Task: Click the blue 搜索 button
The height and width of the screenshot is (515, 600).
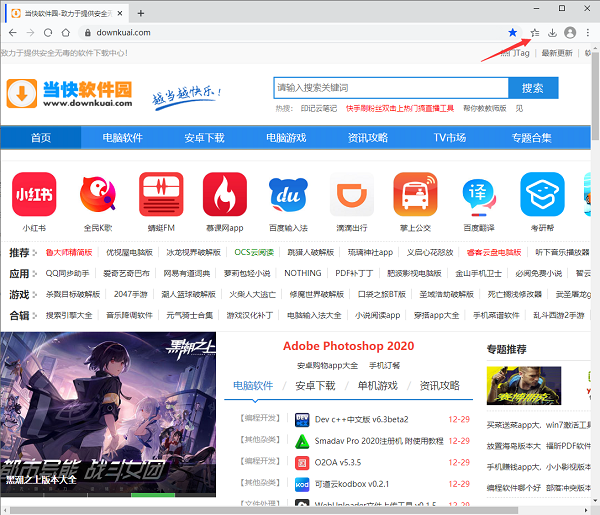Action: tap(533, 88)
